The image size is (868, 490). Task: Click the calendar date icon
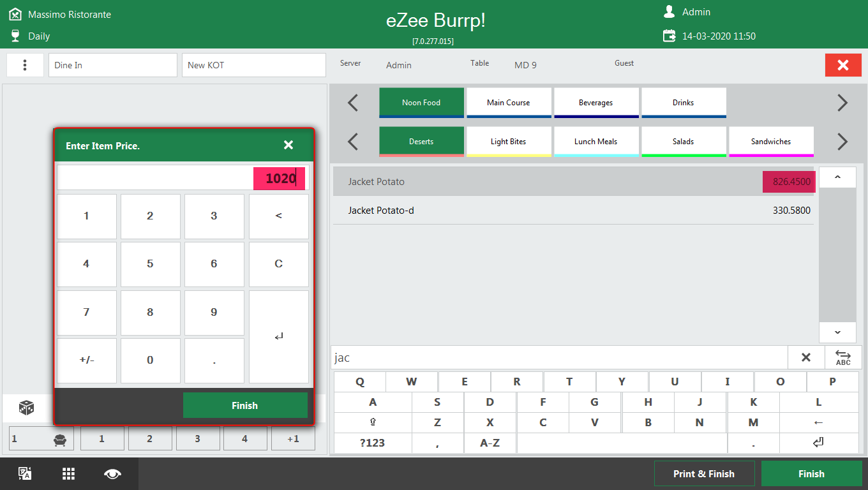pos(669,36)
